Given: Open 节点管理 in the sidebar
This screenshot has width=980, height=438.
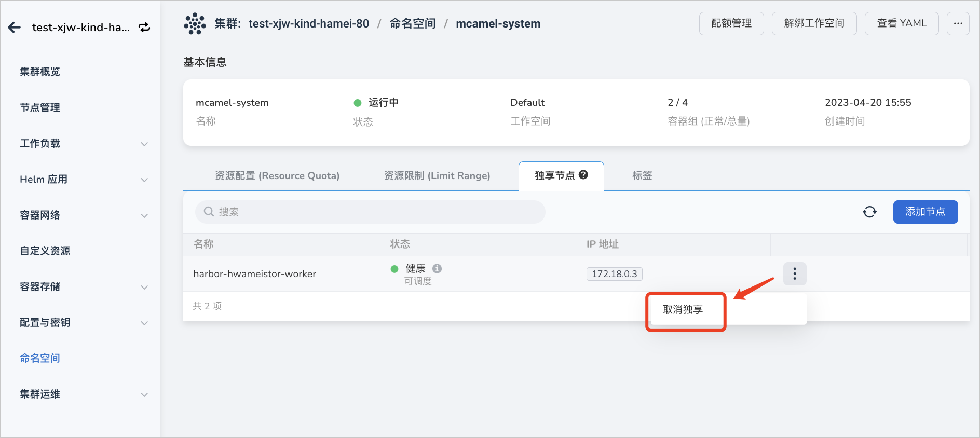Looking at the screenshot, I should pos(40,107).
